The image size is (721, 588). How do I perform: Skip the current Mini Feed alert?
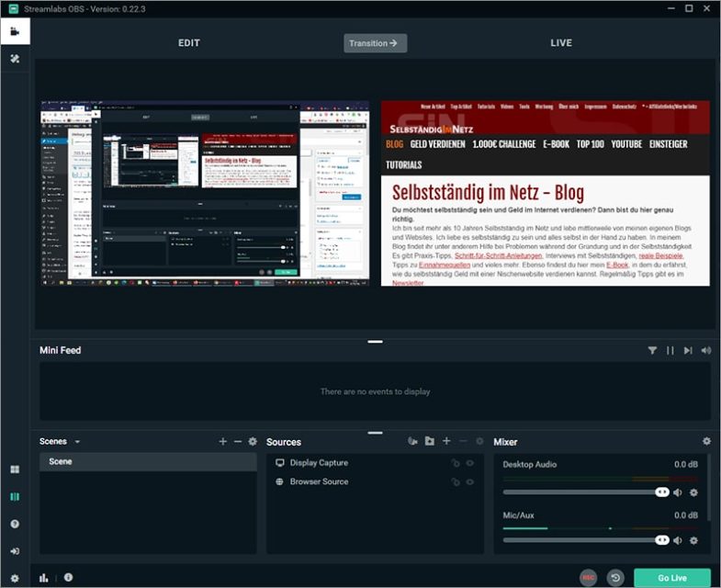[x=688, y=351]
